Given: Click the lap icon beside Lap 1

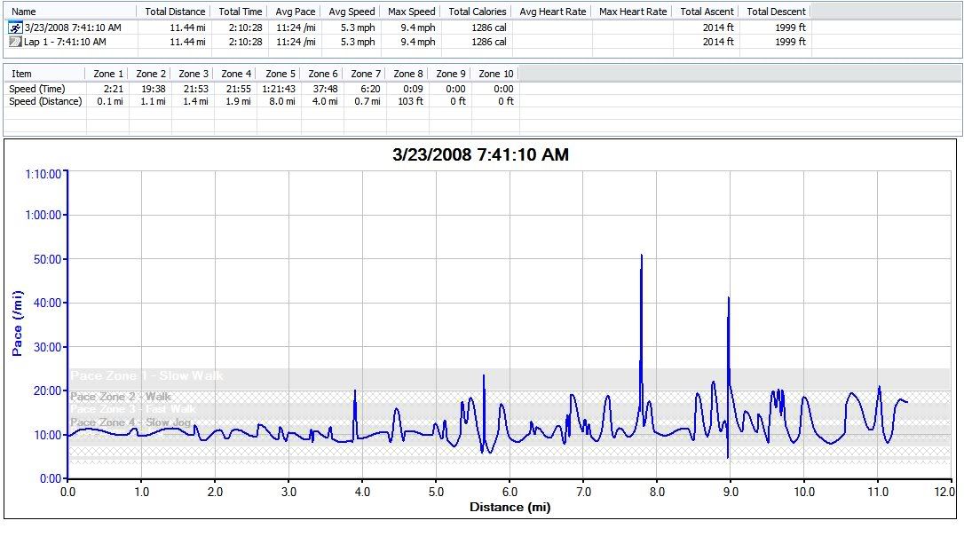Looking at the screenshot, I should coord(15,42).
